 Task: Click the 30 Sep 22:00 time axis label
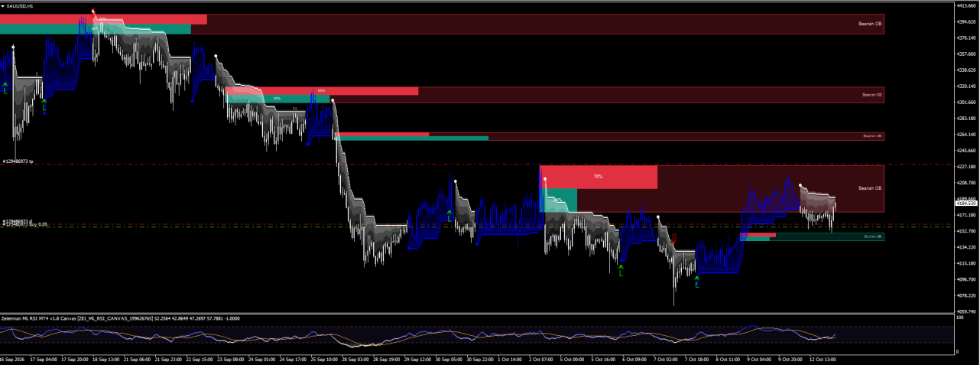479,358
